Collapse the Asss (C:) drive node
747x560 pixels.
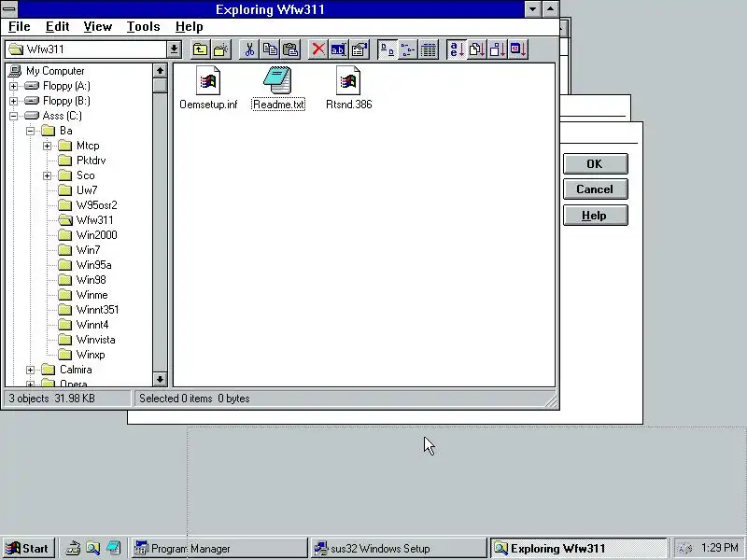tap(13, 116)
